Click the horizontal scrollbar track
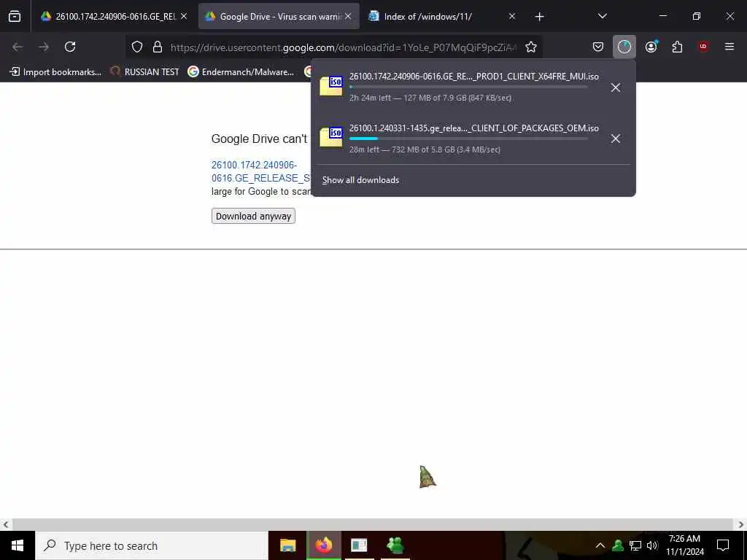The image size is (747, 560). point(373,525)
